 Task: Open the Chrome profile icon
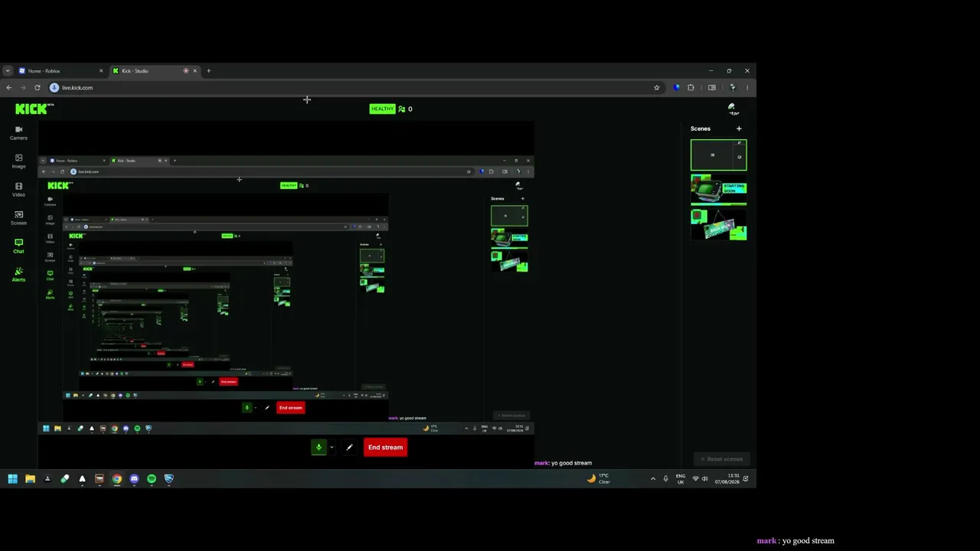pyautogui.click(x=732, y=88)
